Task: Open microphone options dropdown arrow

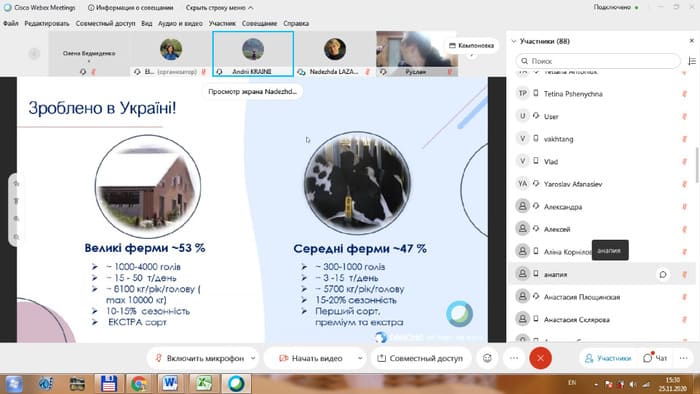Action: [253, 358]
